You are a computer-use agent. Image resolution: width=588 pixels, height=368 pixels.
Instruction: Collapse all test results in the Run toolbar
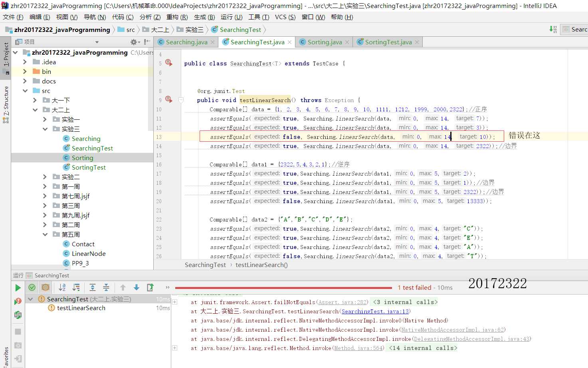click(106, 287)
